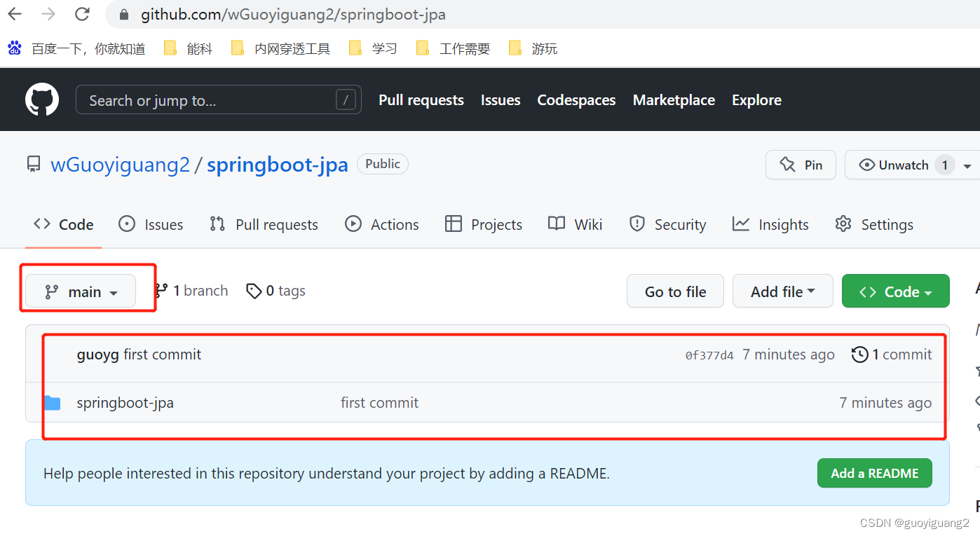
Task: View history via 1 commit link
Action: pos(892,355)
